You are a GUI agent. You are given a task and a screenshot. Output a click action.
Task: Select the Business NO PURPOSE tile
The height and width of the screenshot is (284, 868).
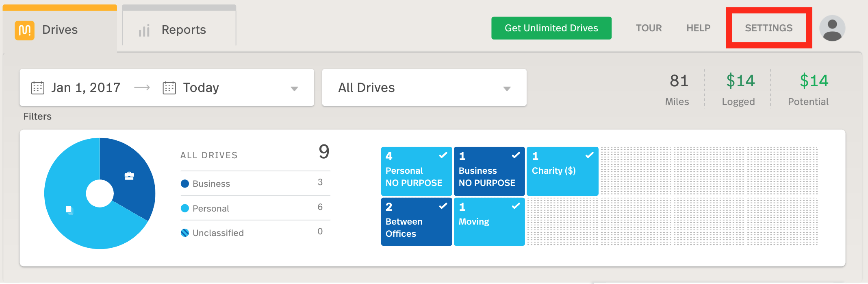489,171
